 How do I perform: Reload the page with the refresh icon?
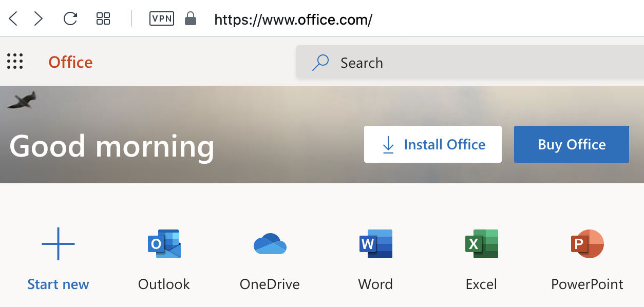tap(70, 19)
